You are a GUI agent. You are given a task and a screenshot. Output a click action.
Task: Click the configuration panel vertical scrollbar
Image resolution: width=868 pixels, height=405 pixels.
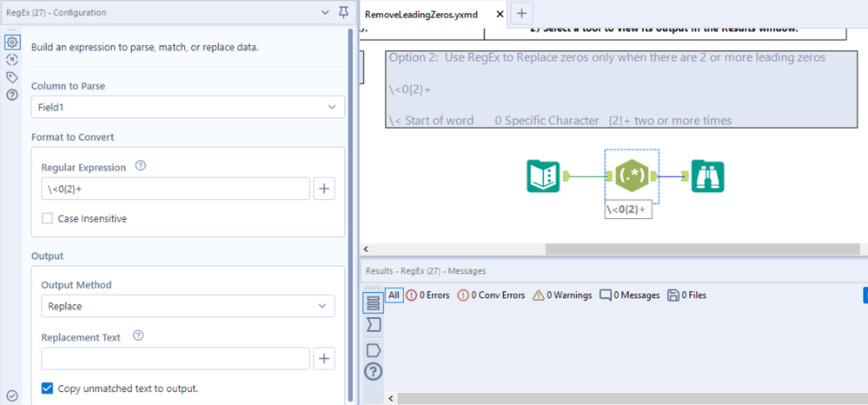350,215
